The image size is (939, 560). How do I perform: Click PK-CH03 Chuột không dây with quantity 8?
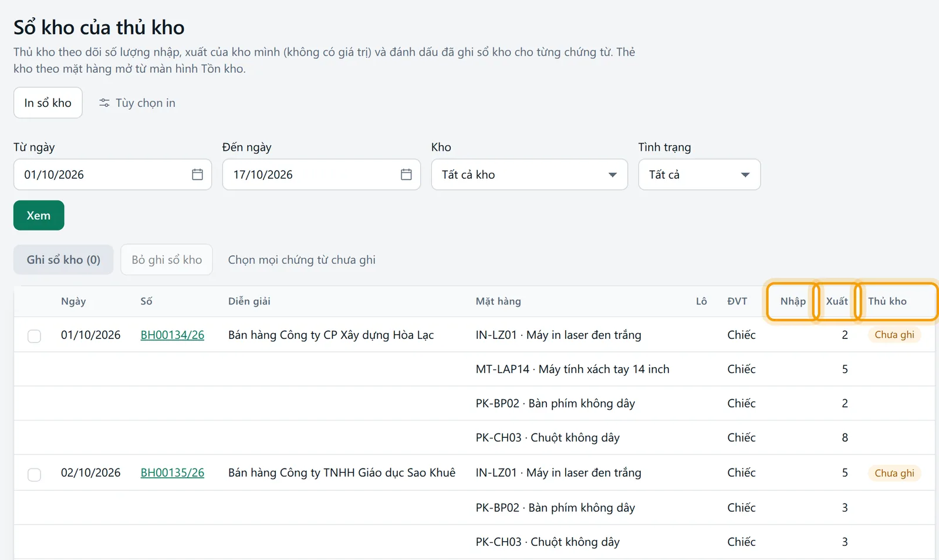(548, 437)
